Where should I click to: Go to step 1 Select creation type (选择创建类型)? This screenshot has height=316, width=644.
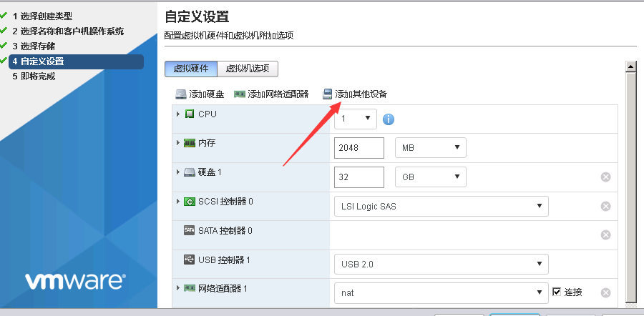(x=42, y=16)
